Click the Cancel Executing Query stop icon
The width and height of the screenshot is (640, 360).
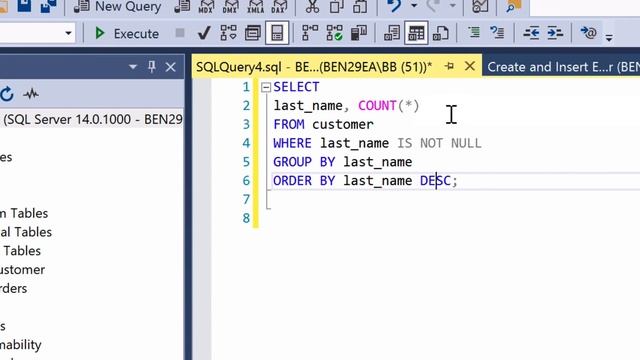(x=180, y=33)
